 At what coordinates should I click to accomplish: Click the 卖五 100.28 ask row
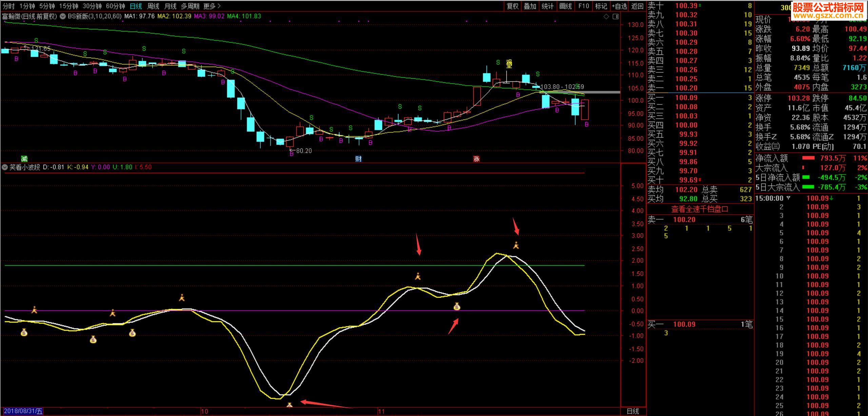(x=700, y=51)
